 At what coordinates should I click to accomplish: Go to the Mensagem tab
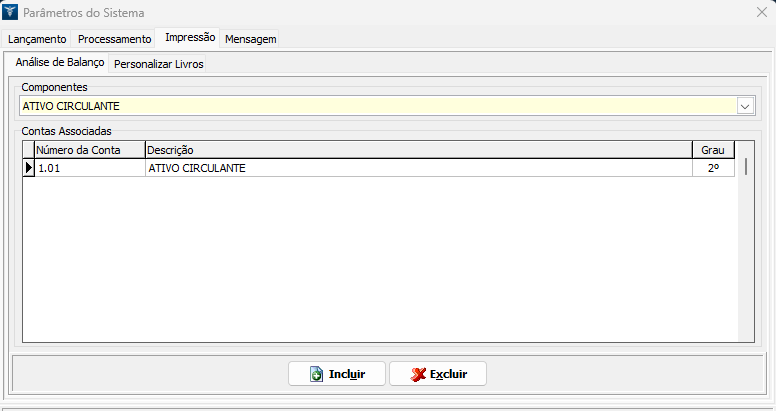(x=251, y=39)
